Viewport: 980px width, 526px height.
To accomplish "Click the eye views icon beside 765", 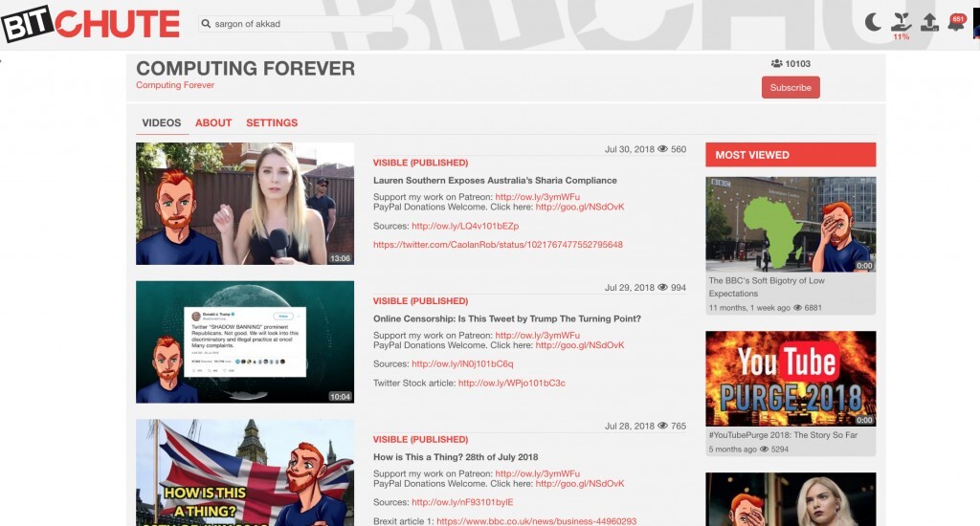I will (663, 426).
